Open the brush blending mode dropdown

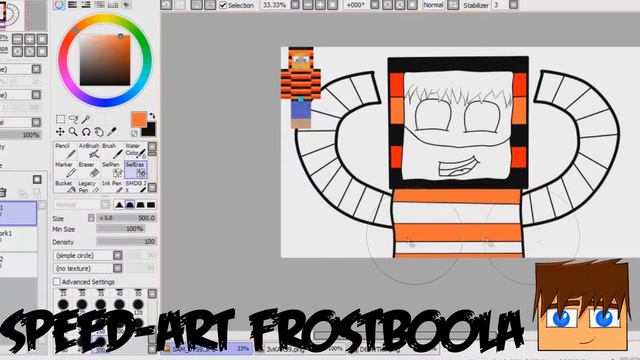105,204
